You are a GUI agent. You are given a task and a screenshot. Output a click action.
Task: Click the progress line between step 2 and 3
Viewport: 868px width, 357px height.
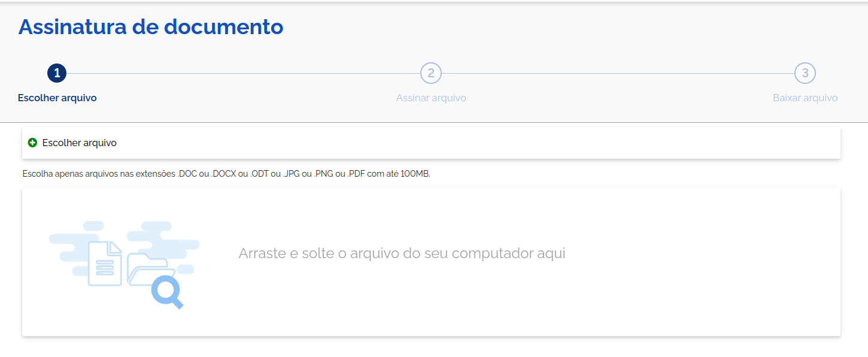tap(617, 72)
